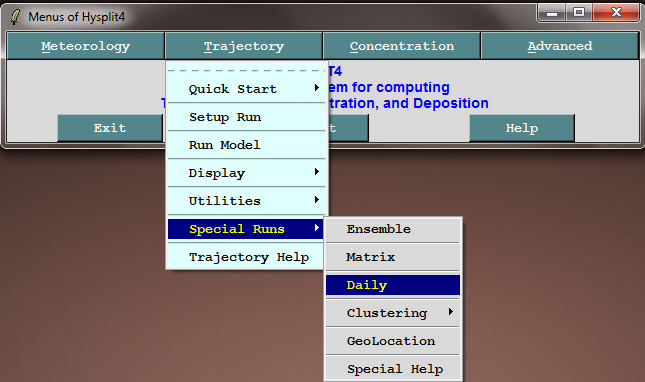Choose GeoLocation from submenu
The width and height of the screenshot is (645, 382).
click(x=393, y=341)
